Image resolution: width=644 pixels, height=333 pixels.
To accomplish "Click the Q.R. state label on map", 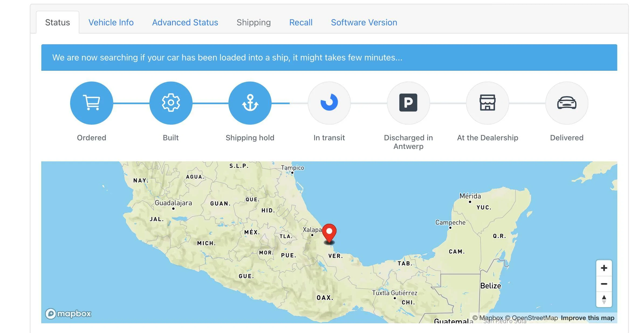I will 499,236.
